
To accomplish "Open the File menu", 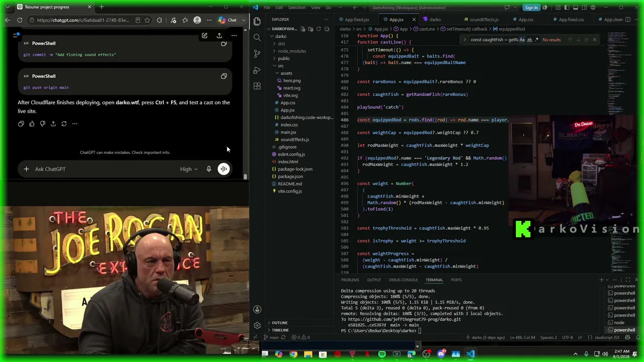I will 267,8.
